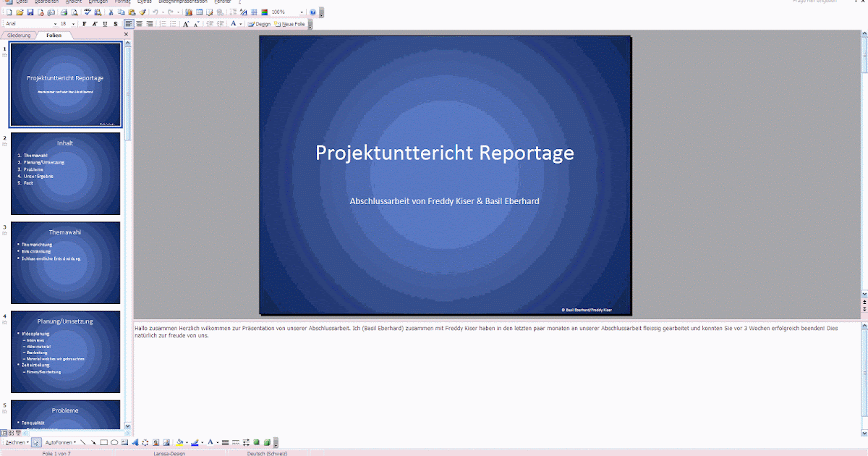Image resolution: width=868 pixels, height=456 pixels.
Task: Insert a diagram or organization chart
Action: click(145, 442)
